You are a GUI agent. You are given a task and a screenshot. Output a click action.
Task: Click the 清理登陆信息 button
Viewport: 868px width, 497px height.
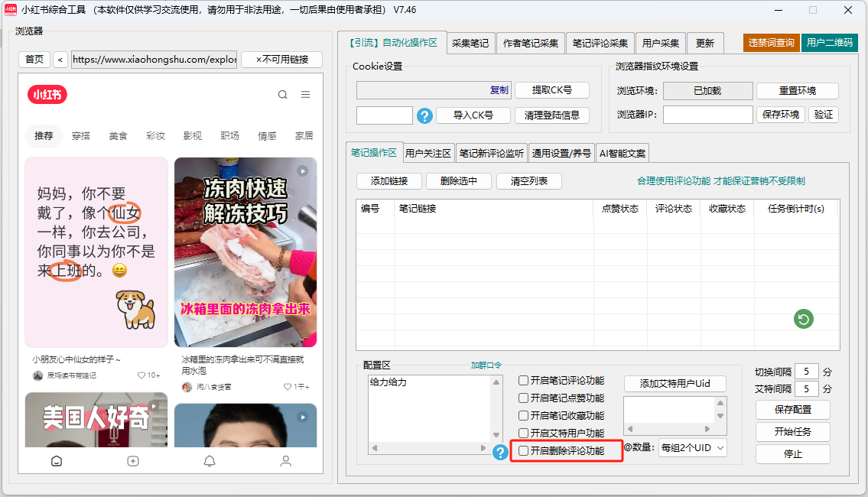(x=552, y=115)
